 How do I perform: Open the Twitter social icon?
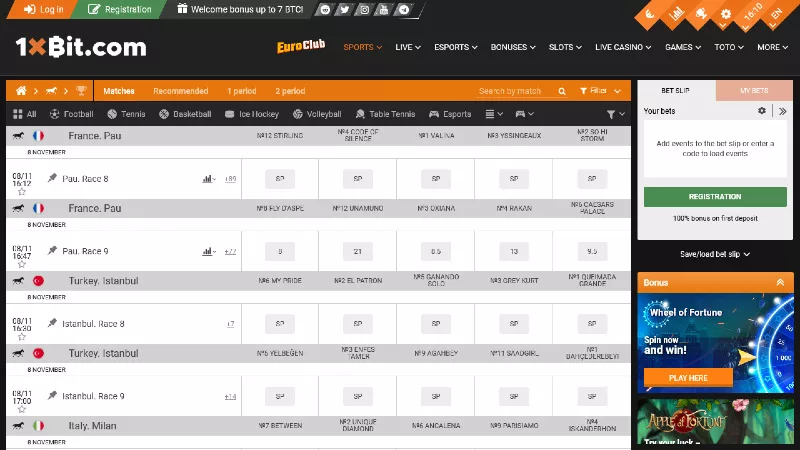pos(344,10)
